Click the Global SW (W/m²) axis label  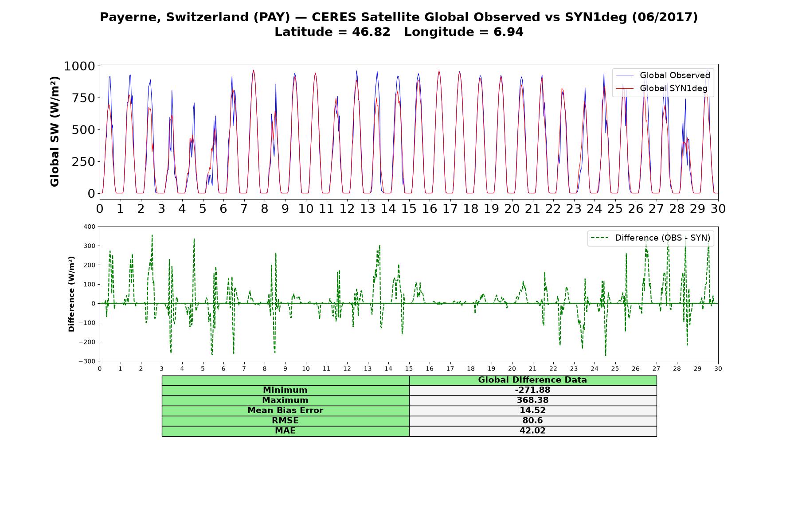(55, 131)
